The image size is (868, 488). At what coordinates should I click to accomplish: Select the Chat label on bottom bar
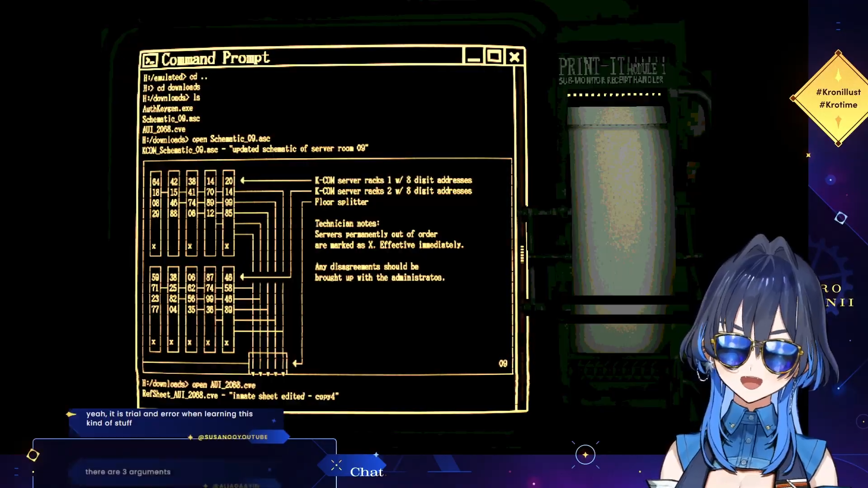click(366, 472)
